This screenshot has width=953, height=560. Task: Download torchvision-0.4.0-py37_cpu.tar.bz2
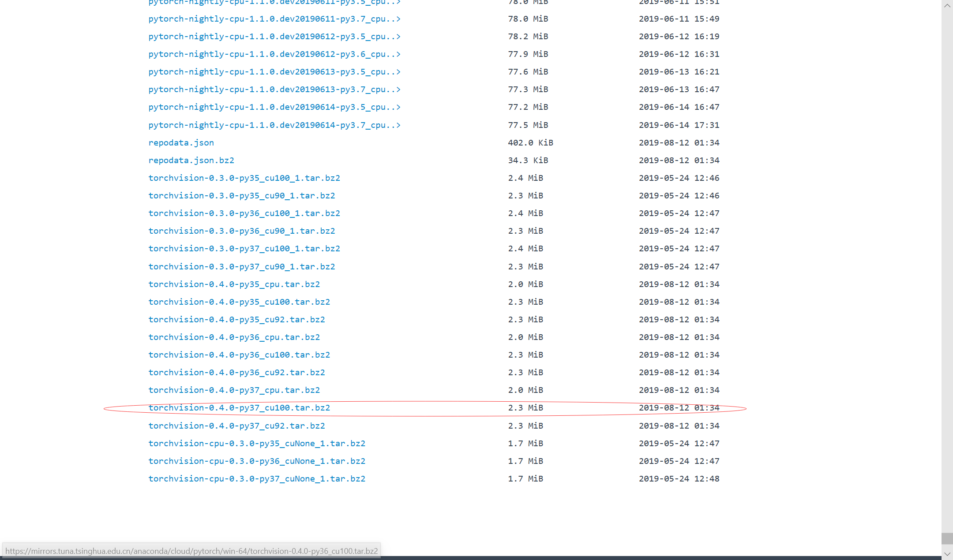point(234,390)
